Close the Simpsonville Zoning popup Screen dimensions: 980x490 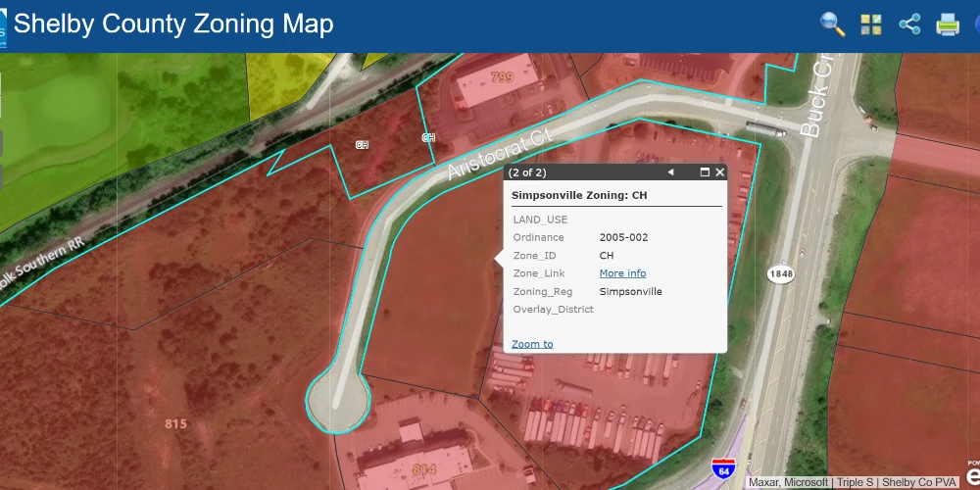tap(719, 172)
